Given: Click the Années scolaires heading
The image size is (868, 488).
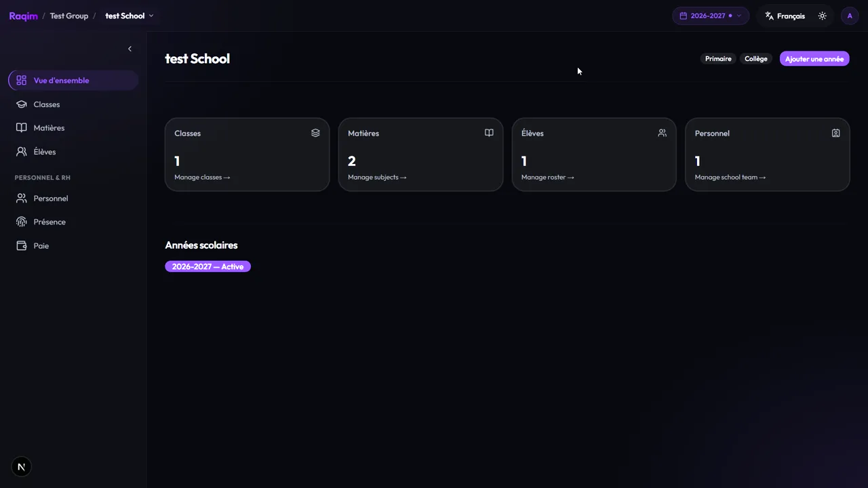Looking at the screenshot, I should tap(201, 245).
